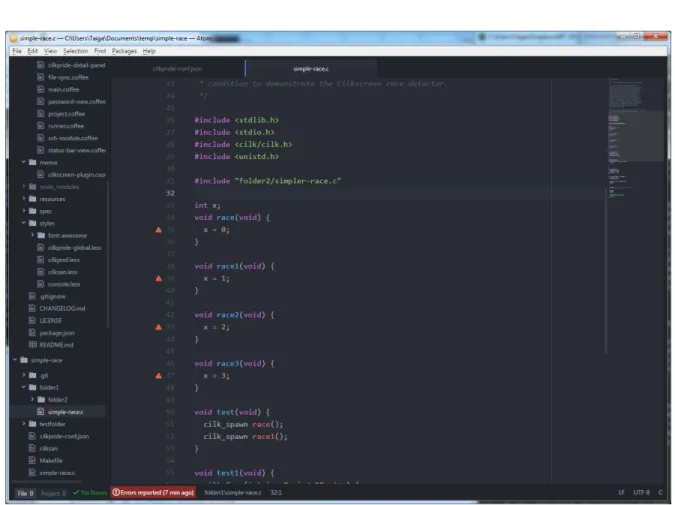Click the cilkscreen-plugin.cson file icon
This screenshot has width=675, height=505.
pyautogui.click(x=40, y=174)
